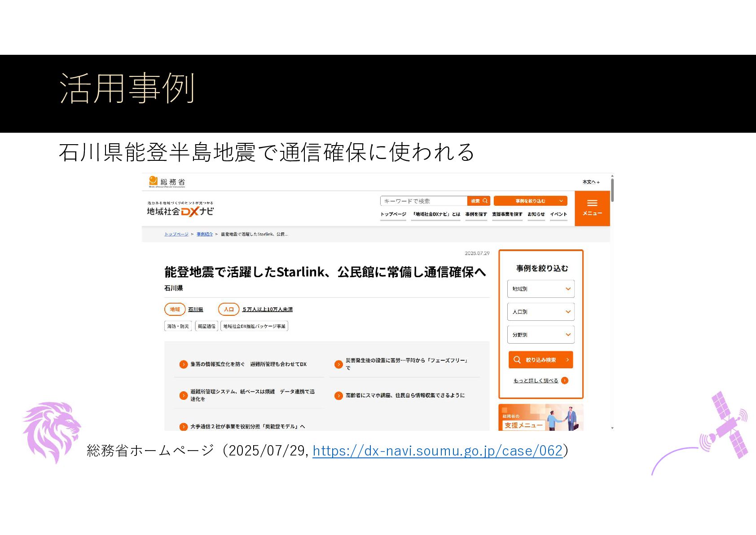
Task: Click the arrow icon beside 高齢者にスマホ講座
Action: [x=338, y=395]
